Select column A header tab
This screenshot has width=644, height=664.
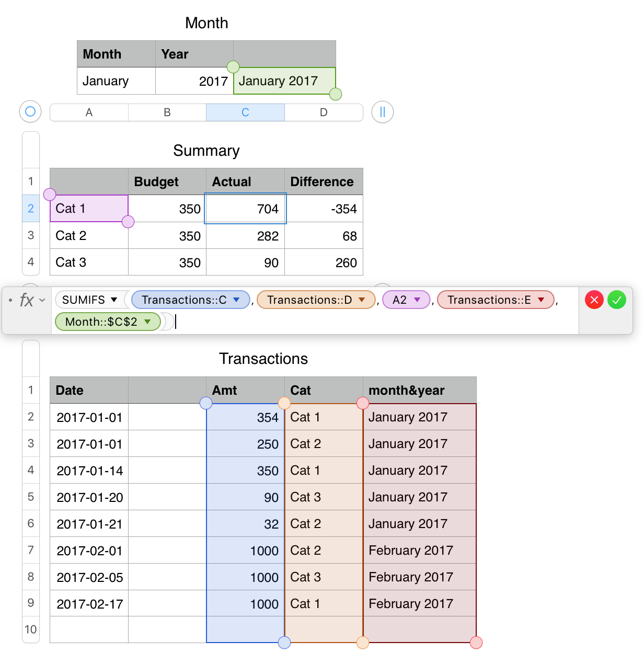coord(89,112)
